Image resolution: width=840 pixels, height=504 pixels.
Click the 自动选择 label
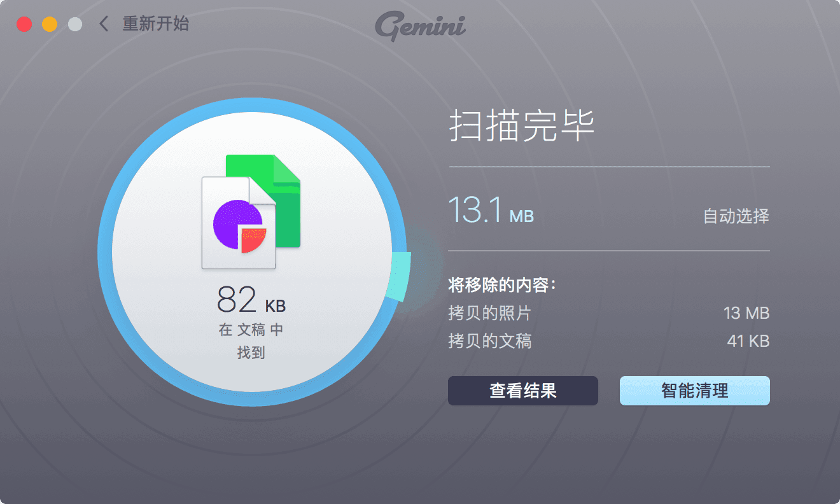736,216
